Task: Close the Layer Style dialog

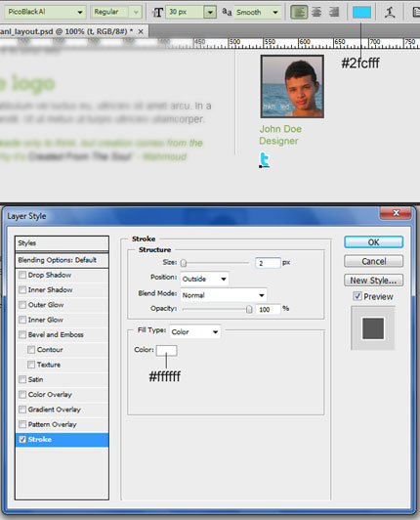Action: 396,213
